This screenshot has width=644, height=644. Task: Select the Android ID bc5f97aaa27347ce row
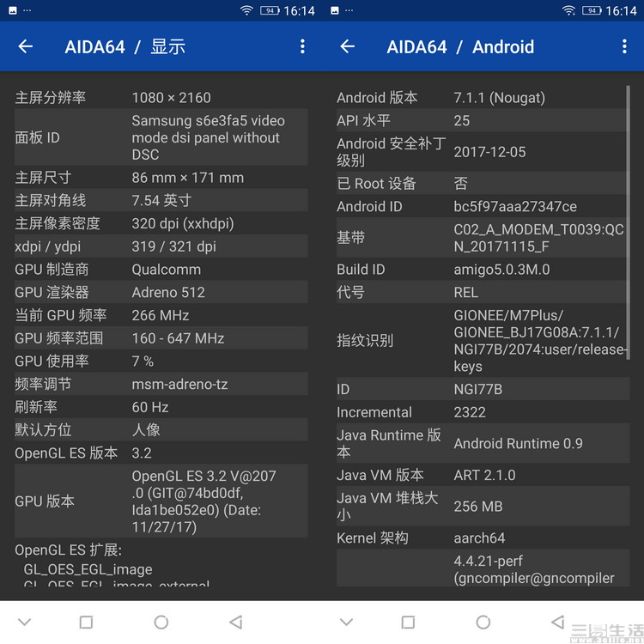click(x=483, y=206)
